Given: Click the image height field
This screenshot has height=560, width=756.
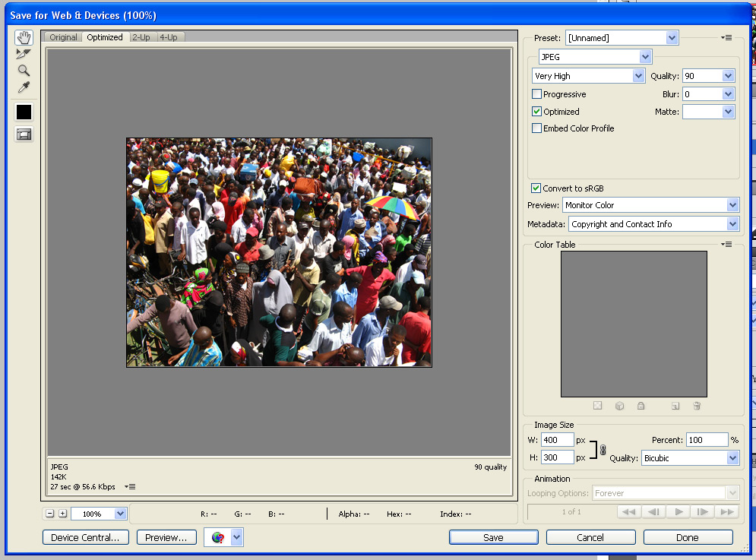Looking at the screenshot, I should coord(558,457).
